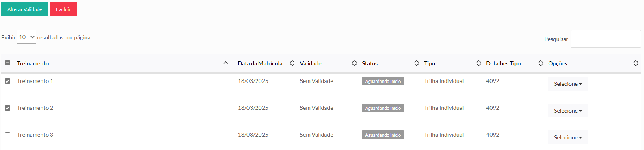The width and height of the screenshot is (644, 150).
Task: Toggle the select-all header checkbox
Action: (x=7, y=63)
